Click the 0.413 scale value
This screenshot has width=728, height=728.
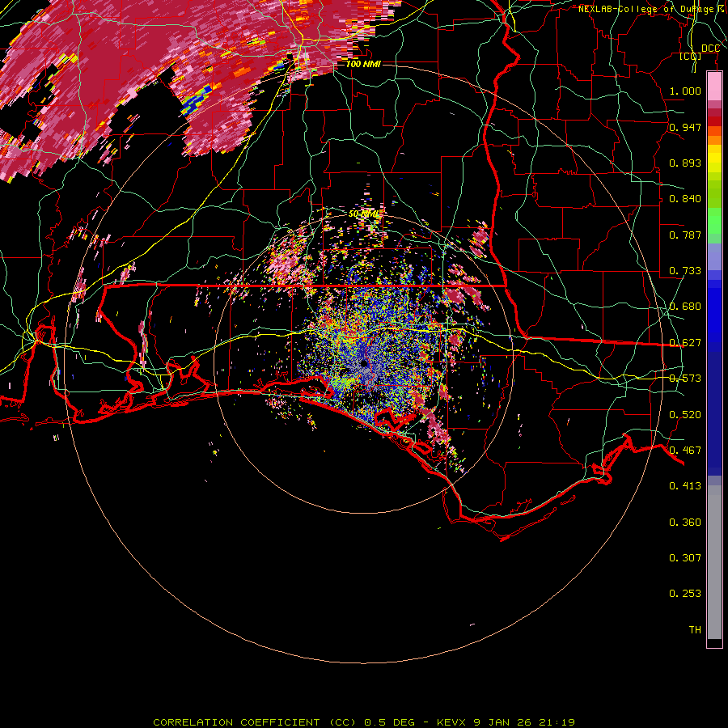(685, 486)
